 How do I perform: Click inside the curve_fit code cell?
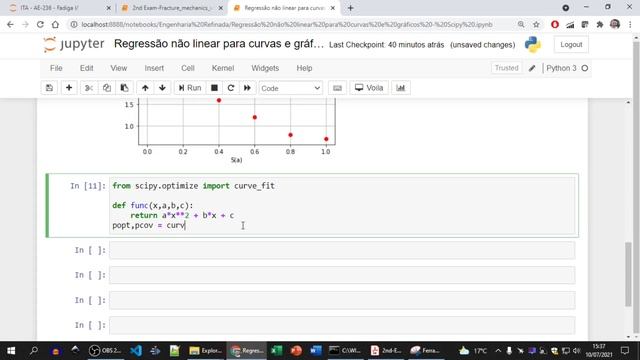click(x=342, y=205)
